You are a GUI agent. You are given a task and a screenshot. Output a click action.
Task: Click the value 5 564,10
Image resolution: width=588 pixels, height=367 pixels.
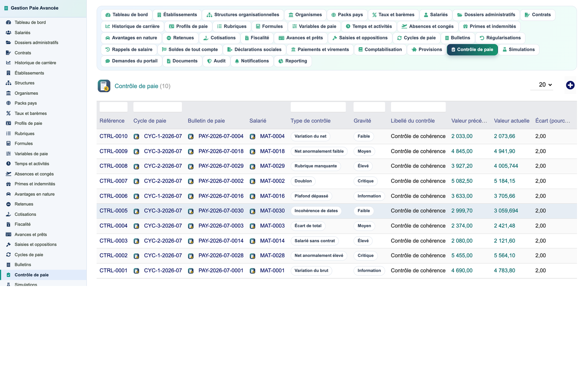point(505,255)
